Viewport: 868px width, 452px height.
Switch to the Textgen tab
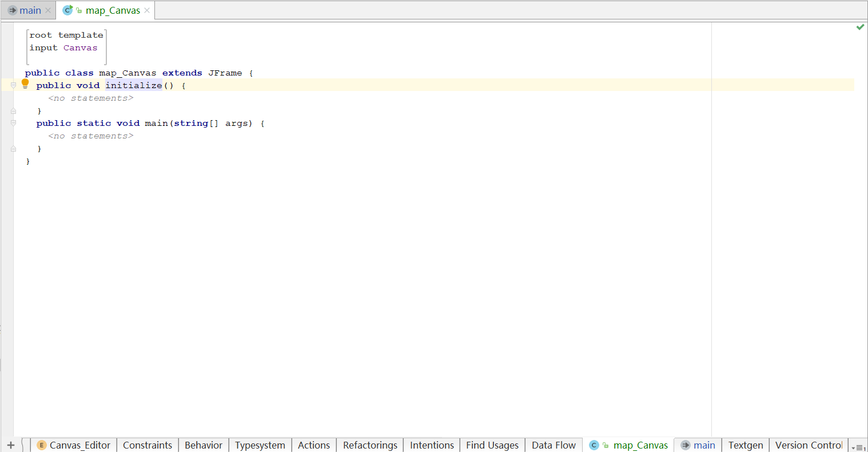coord(746,445)
